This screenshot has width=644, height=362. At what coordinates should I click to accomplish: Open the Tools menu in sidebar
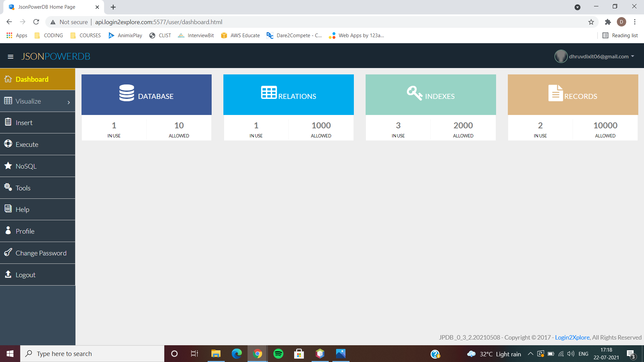23,188
